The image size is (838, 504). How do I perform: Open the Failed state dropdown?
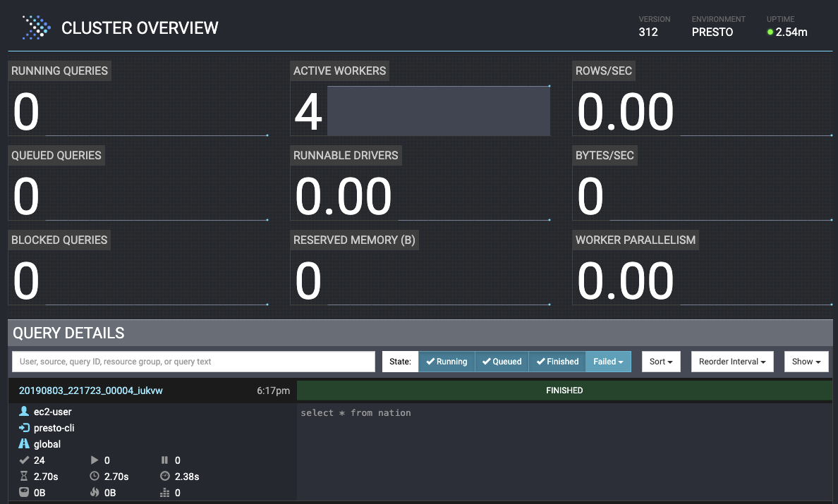(608, 361)
